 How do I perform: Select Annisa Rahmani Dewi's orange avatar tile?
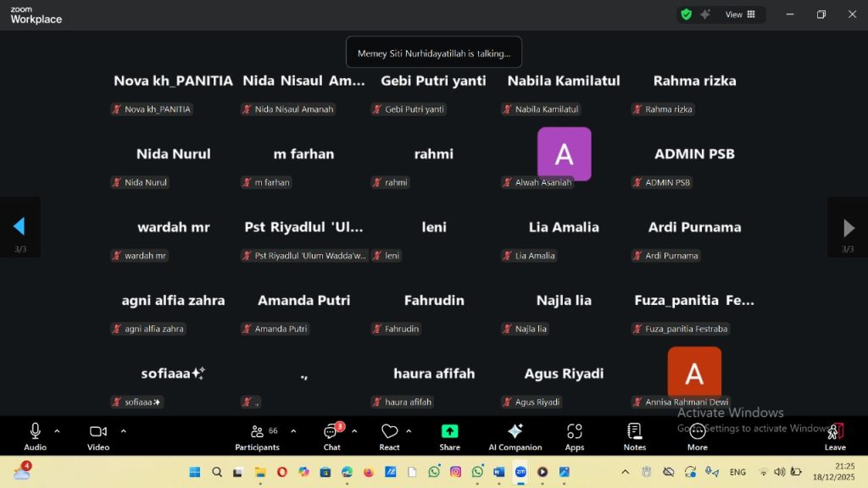(694, 373)
